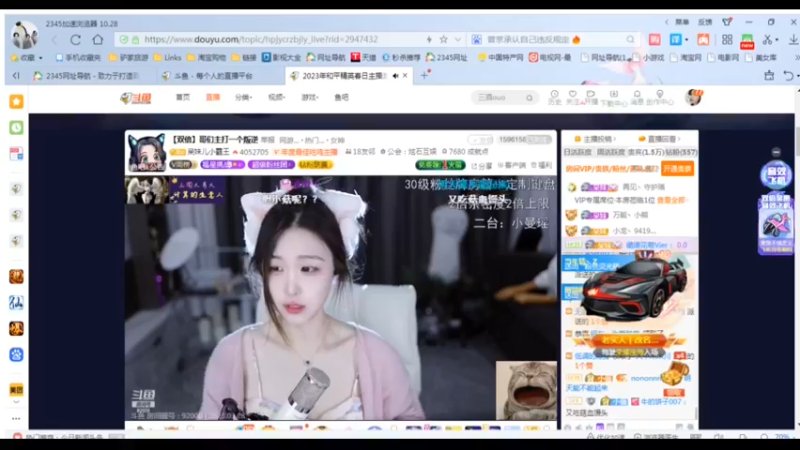Open the blue paw sidebar icon
Screen dimensions: 800x450
[x=16, y=355]
